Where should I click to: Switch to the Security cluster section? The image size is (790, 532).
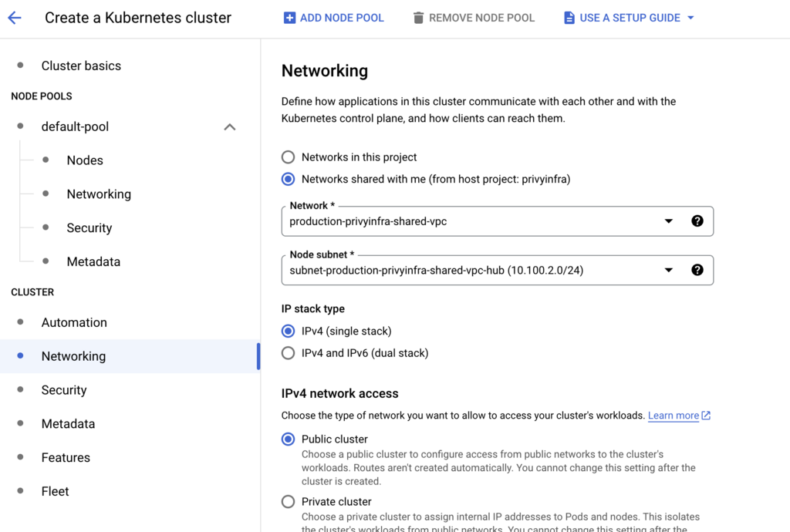64,390
